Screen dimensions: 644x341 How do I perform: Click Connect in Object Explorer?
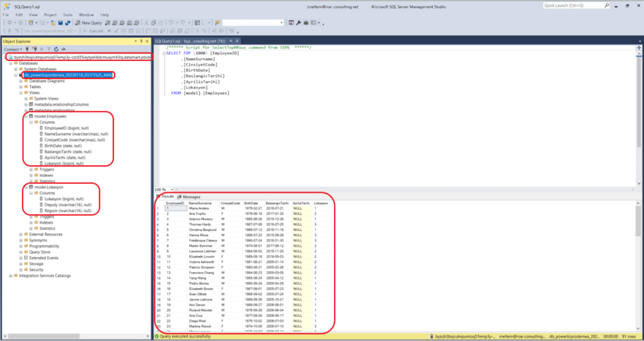(13, 49)
